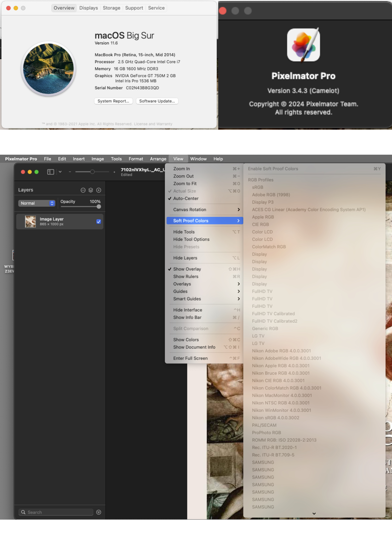Viewport: 392px width, 539px height.
Task: Toggle Image Layer visibility checkbox
Action: 98,221
